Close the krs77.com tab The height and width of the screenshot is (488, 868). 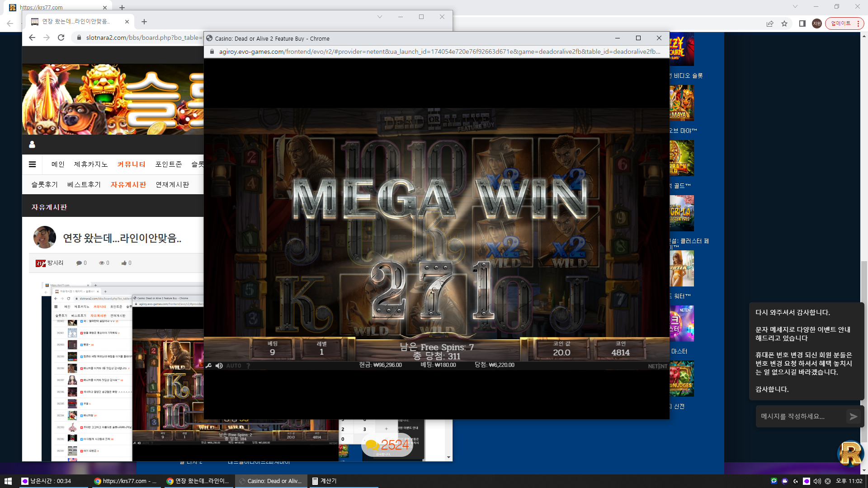click(x=105, y=7)
